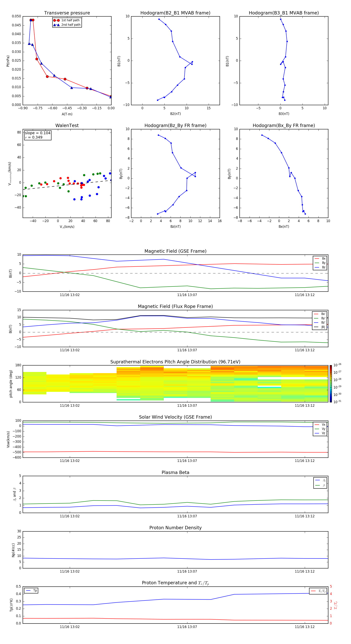351x644 pixels.
Task: Select the Tp legend entry
Action: coord(31,591)
